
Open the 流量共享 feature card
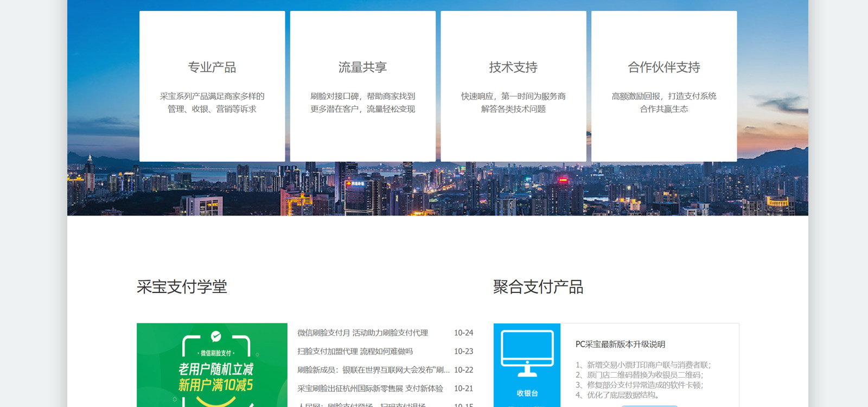(x=362, y=86)
